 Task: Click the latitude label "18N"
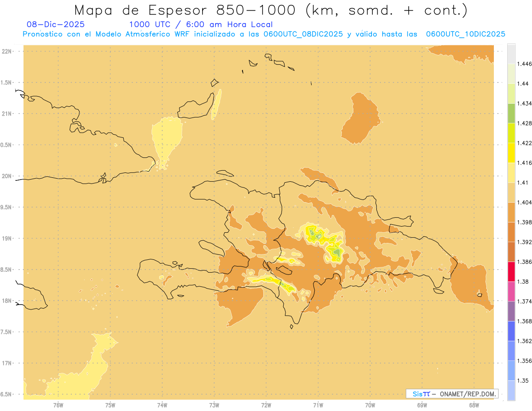pyautogui.click(x=7, y=301)
